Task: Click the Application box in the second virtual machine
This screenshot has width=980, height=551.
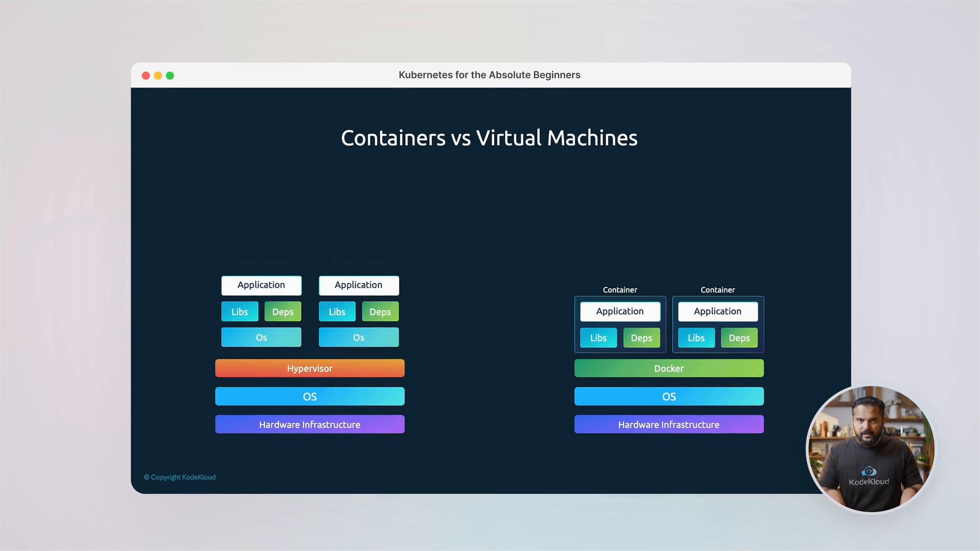Action: click(359, 285)
